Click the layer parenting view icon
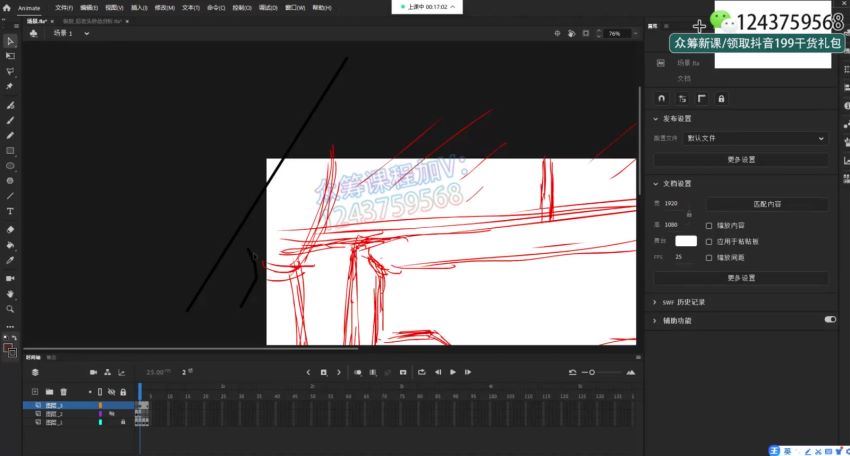 107,372
